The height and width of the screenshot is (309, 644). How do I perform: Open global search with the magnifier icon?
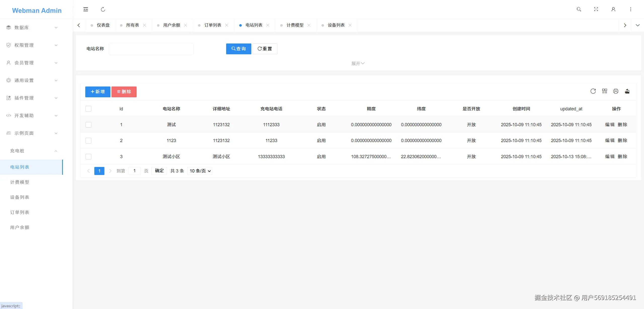pos(579,9)
